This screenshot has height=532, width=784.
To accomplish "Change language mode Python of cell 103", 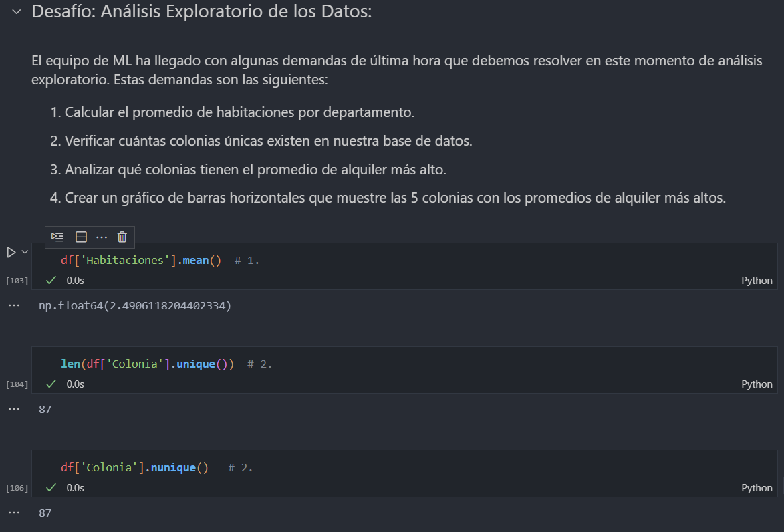I will [x=757, y=281].
